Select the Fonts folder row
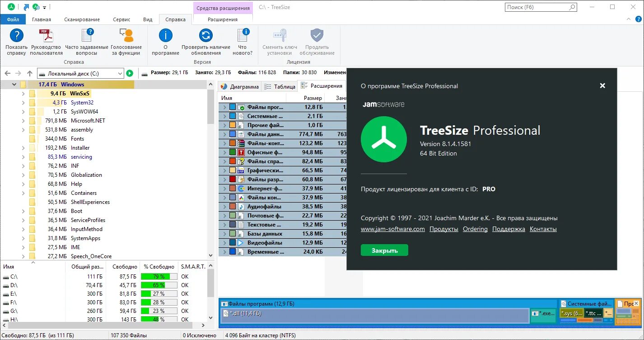Image resolution: width=644 pixels, height=340 pixels. click(104, 139)
